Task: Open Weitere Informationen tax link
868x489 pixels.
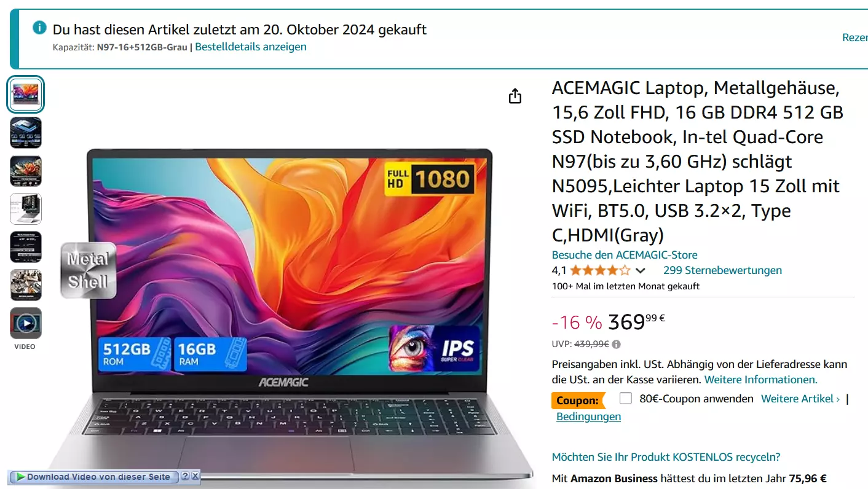Action: click(x=761, y=380)
